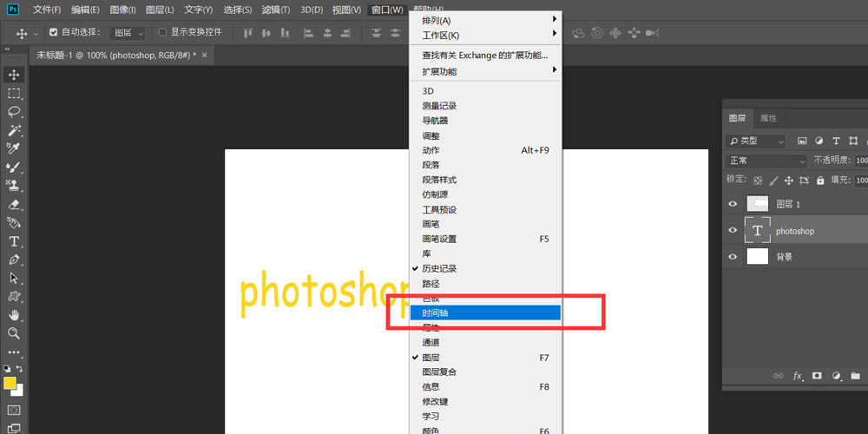This screenshot has width=868, height=434.
Task: Switch to the 属性 panel tab
Action: [x=768, y=118]
